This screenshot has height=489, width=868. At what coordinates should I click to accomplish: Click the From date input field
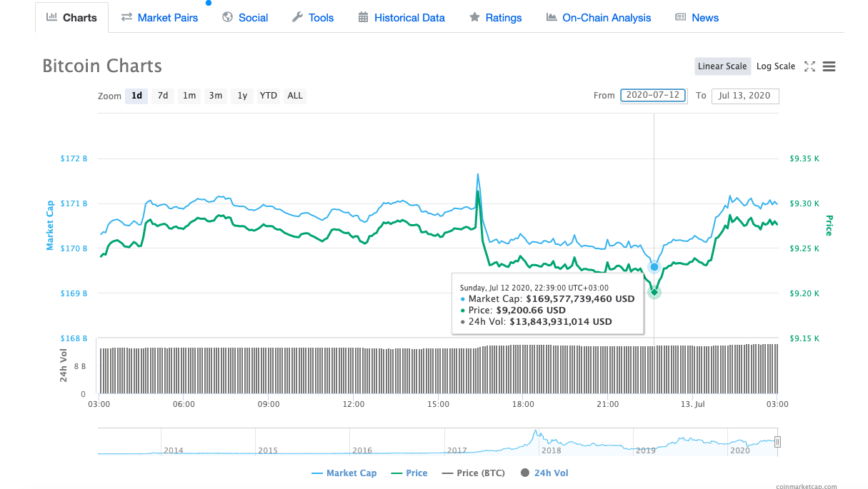[653, 96]
